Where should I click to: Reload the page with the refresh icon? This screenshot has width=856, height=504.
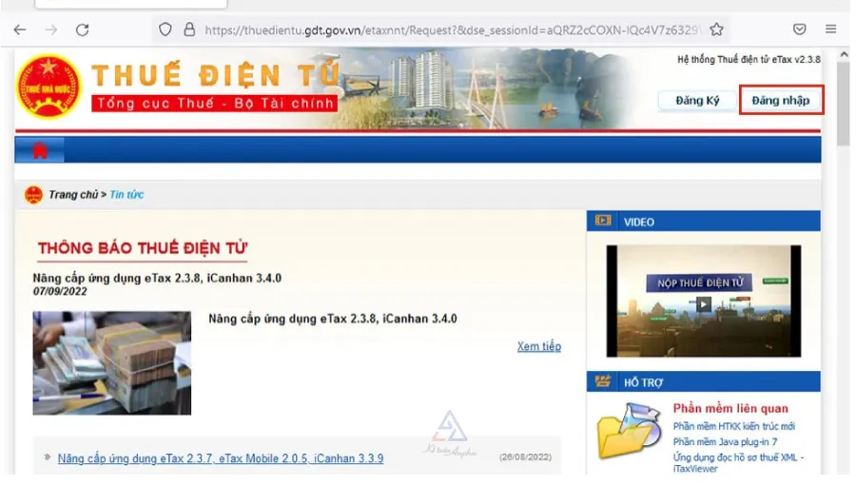83,29
